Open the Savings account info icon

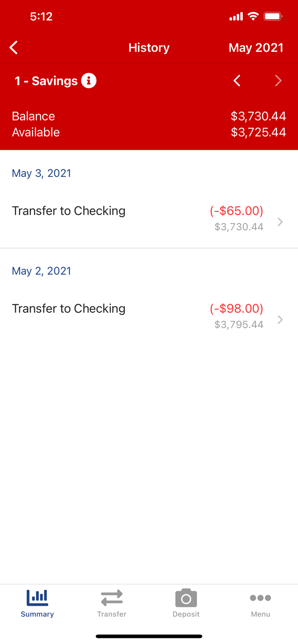89,81
